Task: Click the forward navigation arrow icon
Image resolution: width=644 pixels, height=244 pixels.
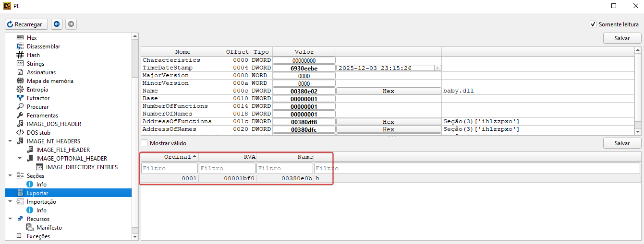Action: click(x=71, y=24)
